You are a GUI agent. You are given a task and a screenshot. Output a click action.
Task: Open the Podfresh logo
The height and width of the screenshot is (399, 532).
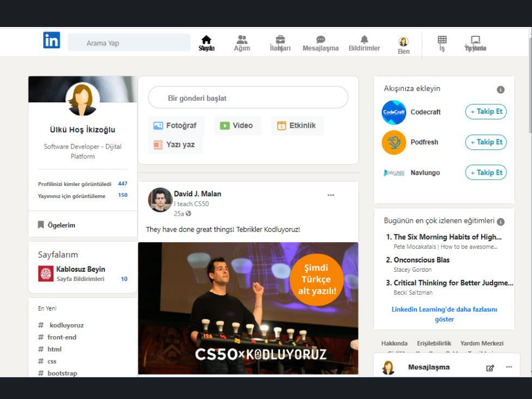394,142
